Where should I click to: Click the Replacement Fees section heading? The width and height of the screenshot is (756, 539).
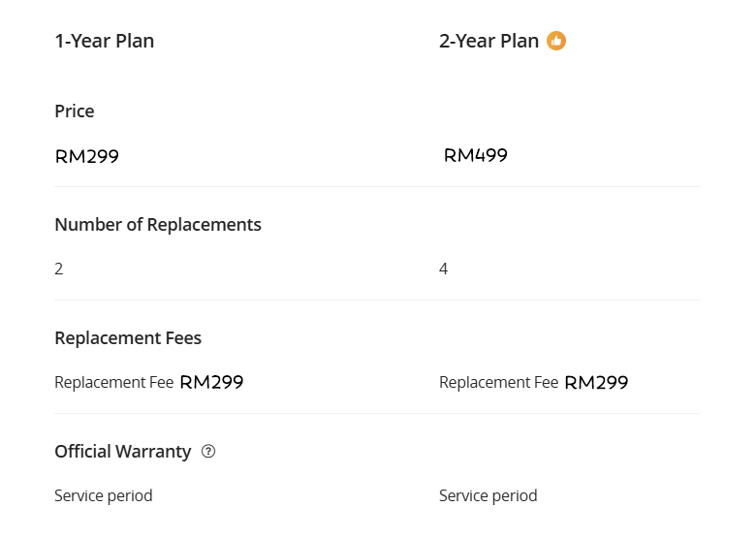[x=128, y=338]
